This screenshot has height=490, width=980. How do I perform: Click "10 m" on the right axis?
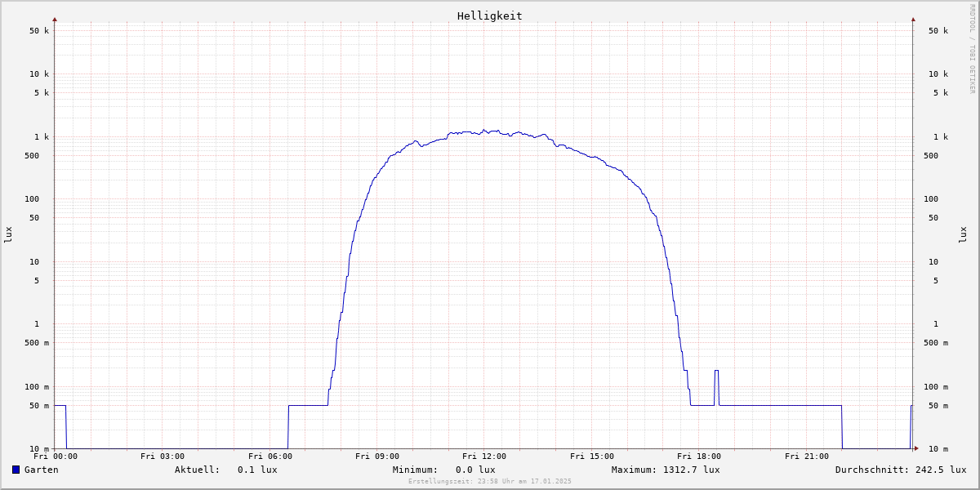pos(938,448)
